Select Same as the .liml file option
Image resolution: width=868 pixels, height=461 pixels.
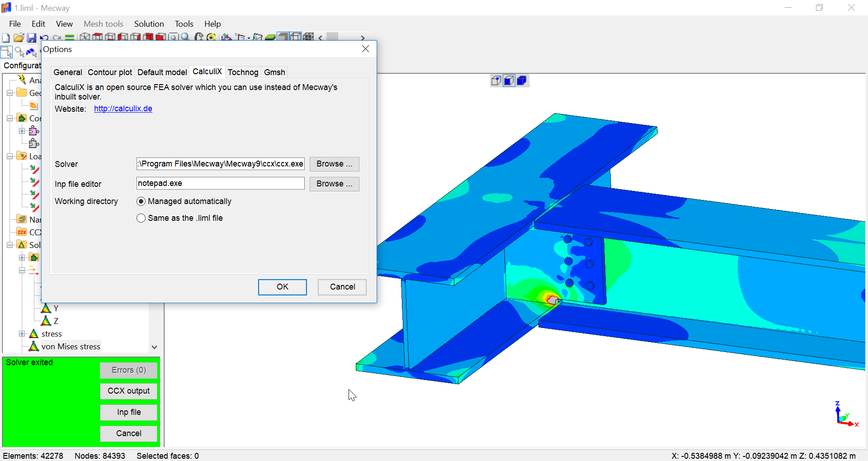(x=141, y=218)
